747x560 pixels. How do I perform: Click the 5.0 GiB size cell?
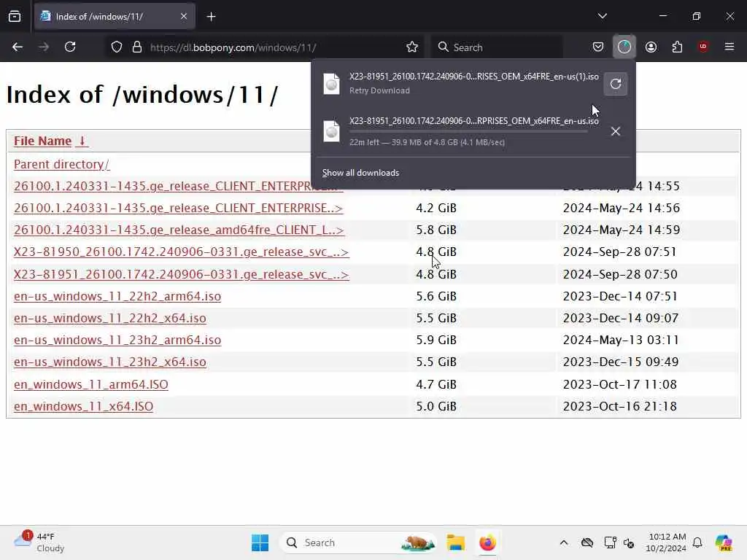436,406
